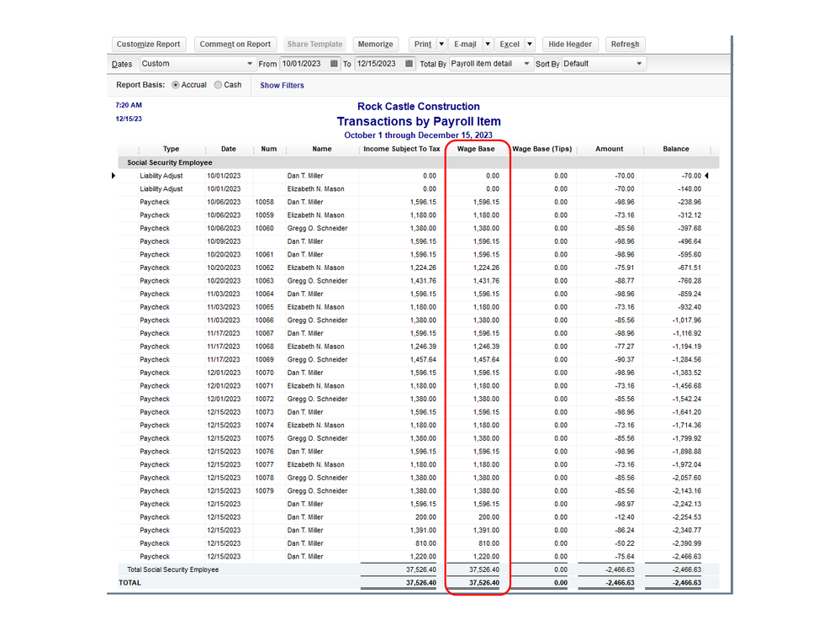Refresh the report data
The height and width of the screenshot is (630, 840).
(x=626, y=44)
